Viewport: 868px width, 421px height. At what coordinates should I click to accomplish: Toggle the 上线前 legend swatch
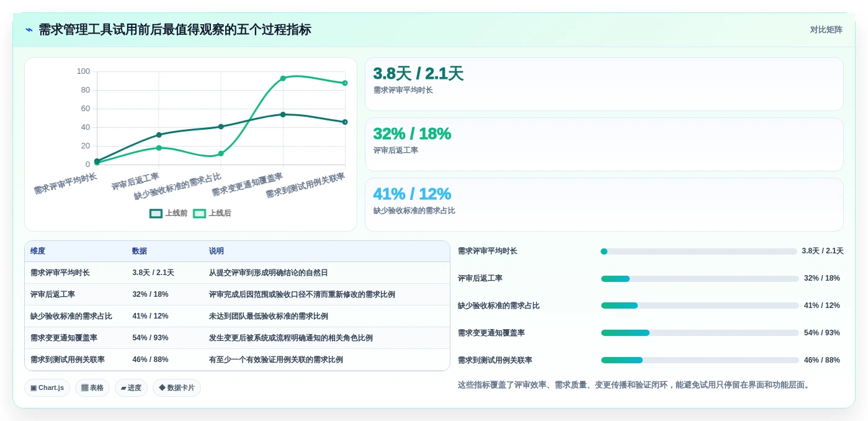[x=156, y=213]
